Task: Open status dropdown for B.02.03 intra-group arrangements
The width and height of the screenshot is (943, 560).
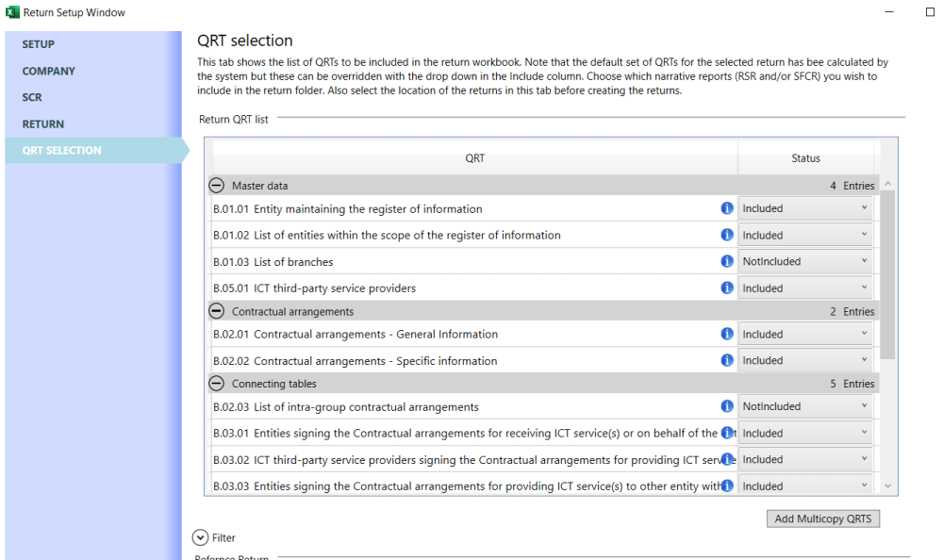Action: (x=806, y=406)
